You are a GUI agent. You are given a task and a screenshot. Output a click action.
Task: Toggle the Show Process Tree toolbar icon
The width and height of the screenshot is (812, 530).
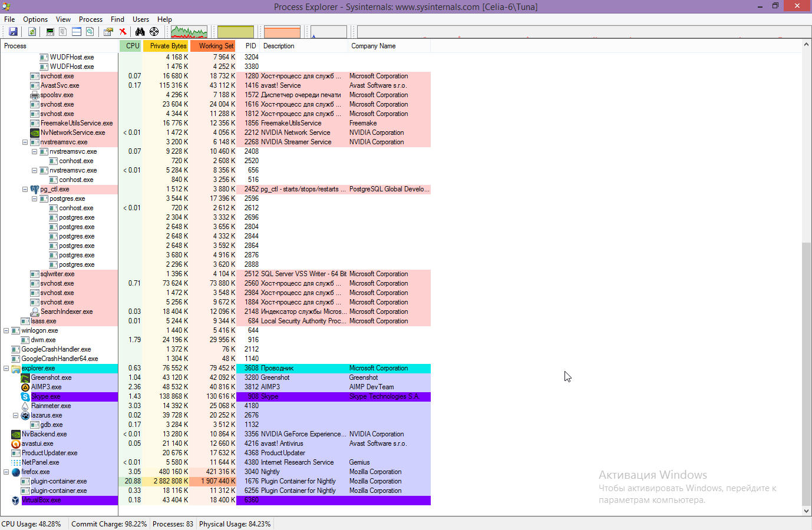tap(63, 32)
